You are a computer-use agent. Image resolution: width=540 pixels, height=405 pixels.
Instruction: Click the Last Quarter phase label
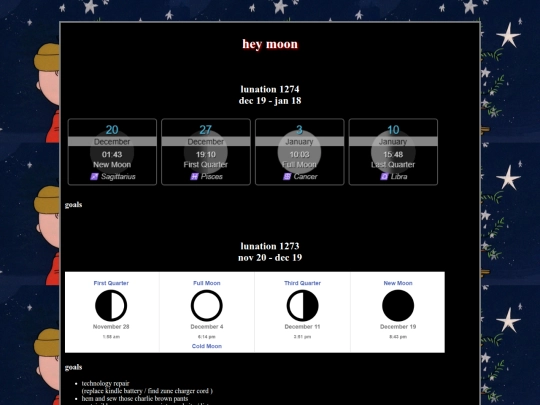[393, 165]
